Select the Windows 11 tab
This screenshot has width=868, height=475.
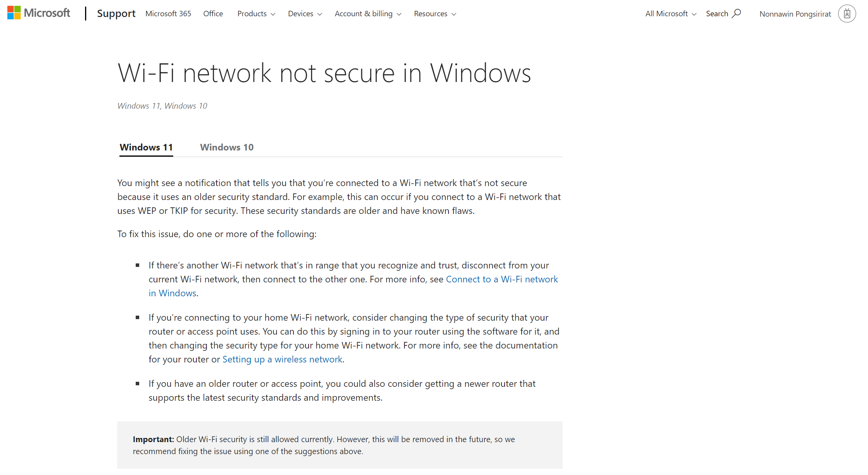146,147
